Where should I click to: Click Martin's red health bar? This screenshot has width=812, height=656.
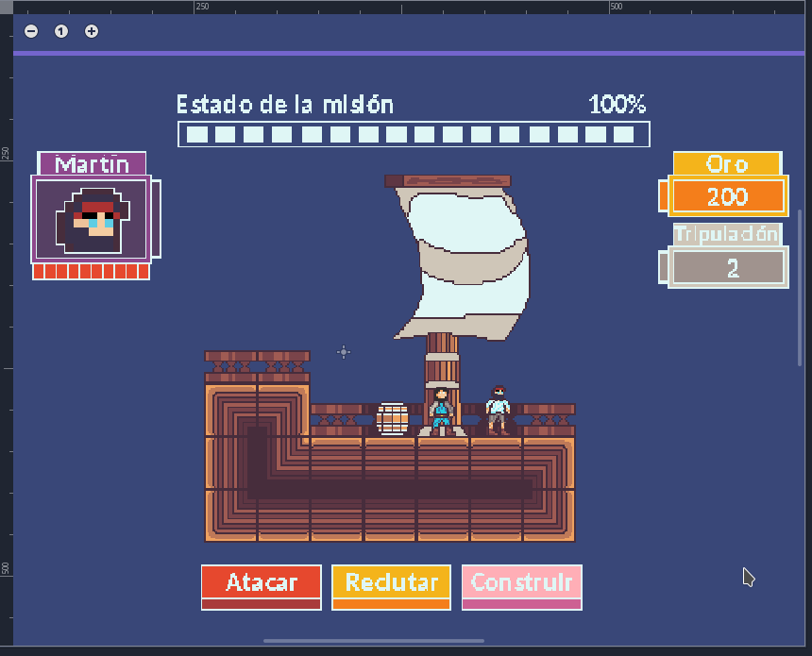pos(92,271)
